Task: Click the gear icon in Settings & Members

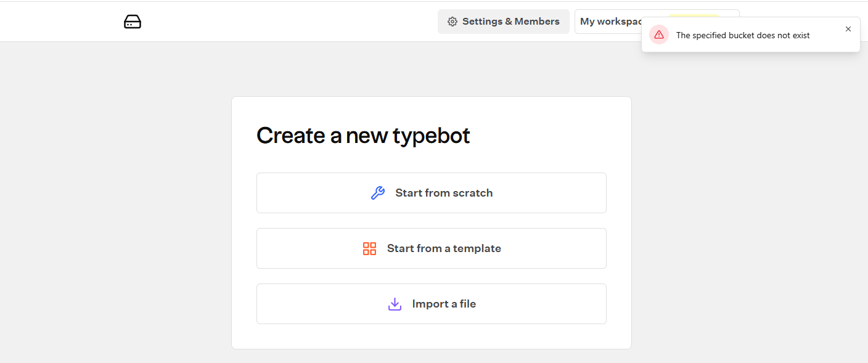Action: tap(452, 22)
